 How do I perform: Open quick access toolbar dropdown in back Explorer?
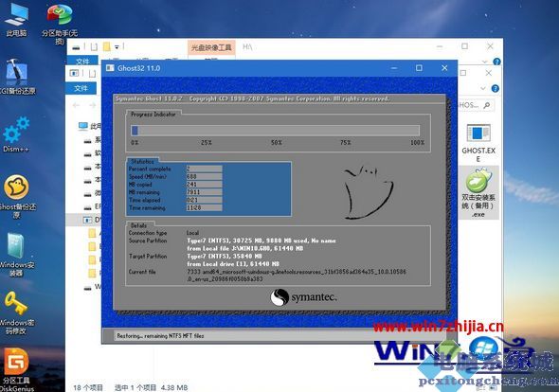tap(117, 47)
